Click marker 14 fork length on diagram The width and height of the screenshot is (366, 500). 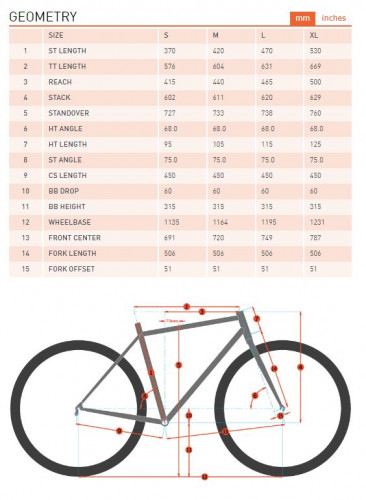pyautogui.click(x=274, y=368)
